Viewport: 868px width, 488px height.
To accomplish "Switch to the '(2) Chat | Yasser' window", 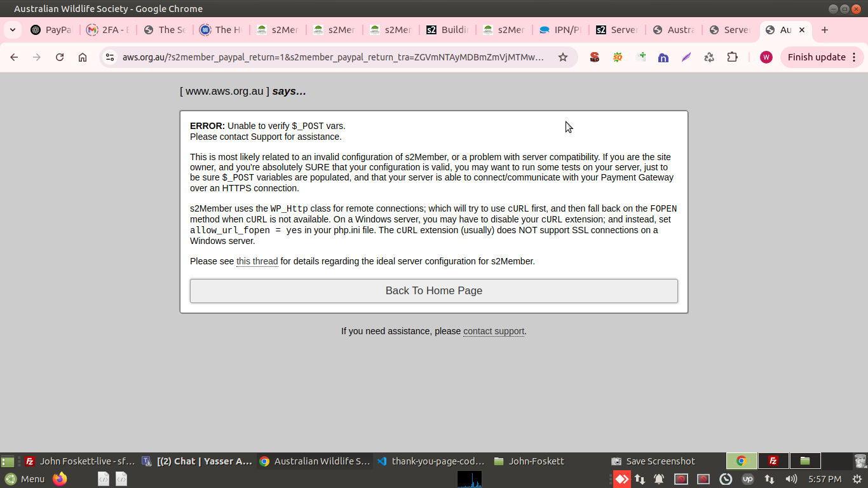I will pos(197,461).
